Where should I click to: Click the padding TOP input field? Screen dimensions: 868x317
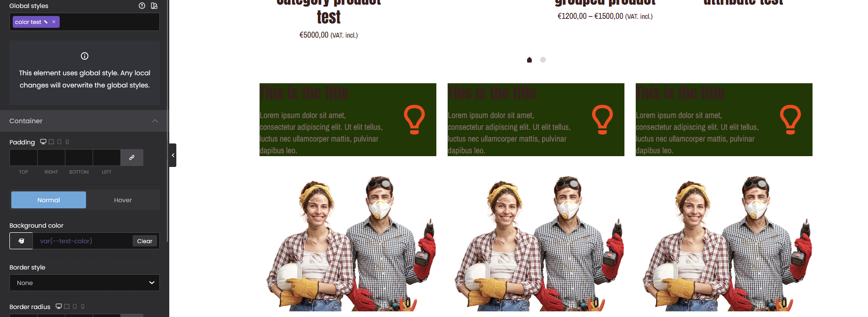tap(24, 158)
